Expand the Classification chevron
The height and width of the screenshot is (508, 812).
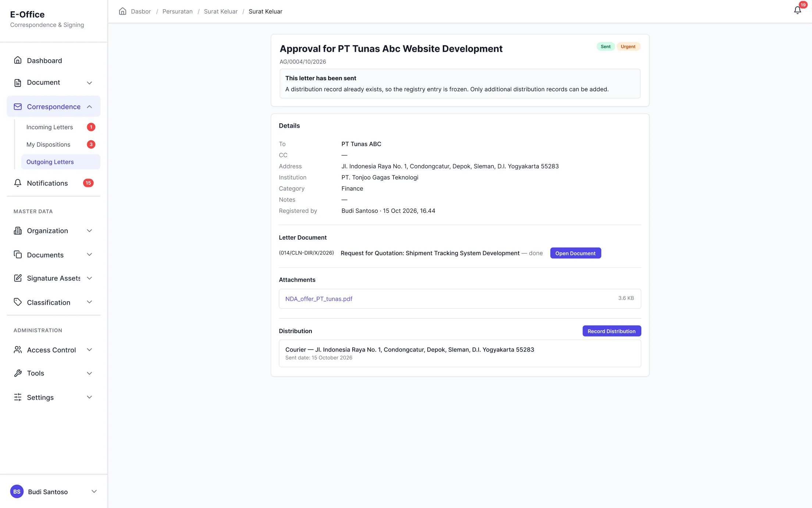point(89,302)
